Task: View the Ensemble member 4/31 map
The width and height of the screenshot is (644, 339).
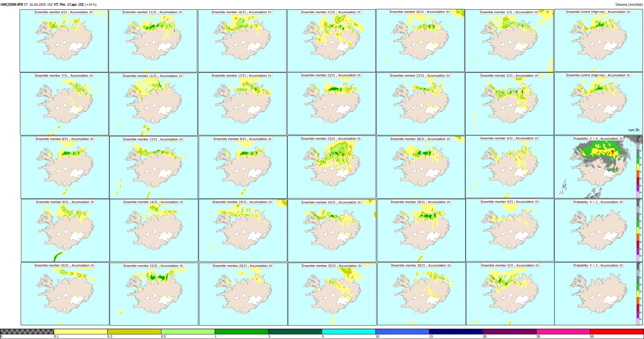Action: 510,230
